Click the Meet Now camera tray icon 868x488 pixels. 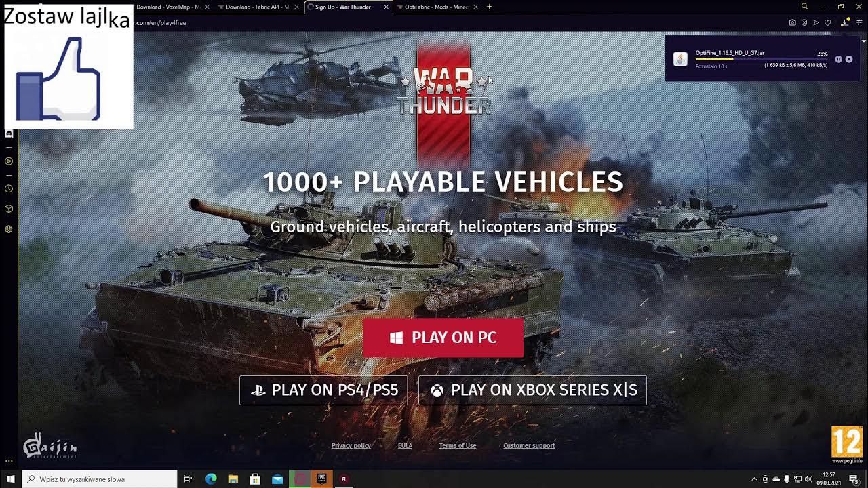pos(766,479)
